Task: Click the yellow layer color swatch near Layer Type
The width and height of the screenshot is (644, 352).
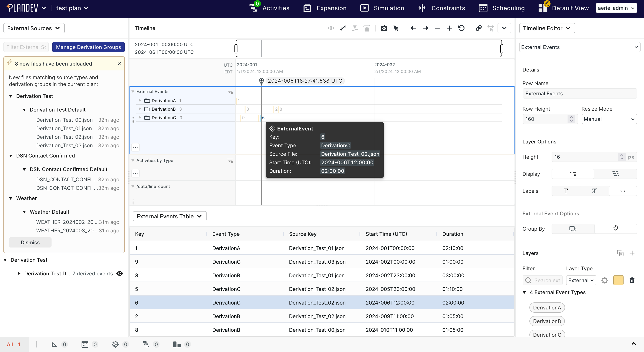Action: pyautogui.click(x=618, y=280)
